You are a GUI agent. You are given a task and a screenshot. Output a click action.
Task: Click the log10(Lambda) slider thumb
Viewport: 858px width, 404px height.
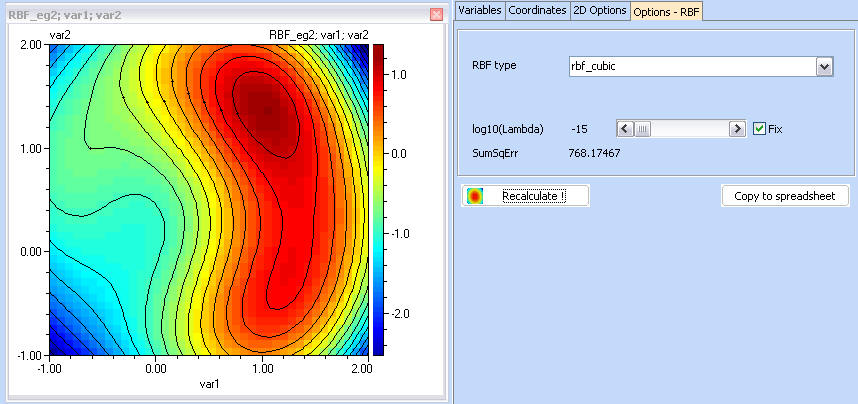643,129
